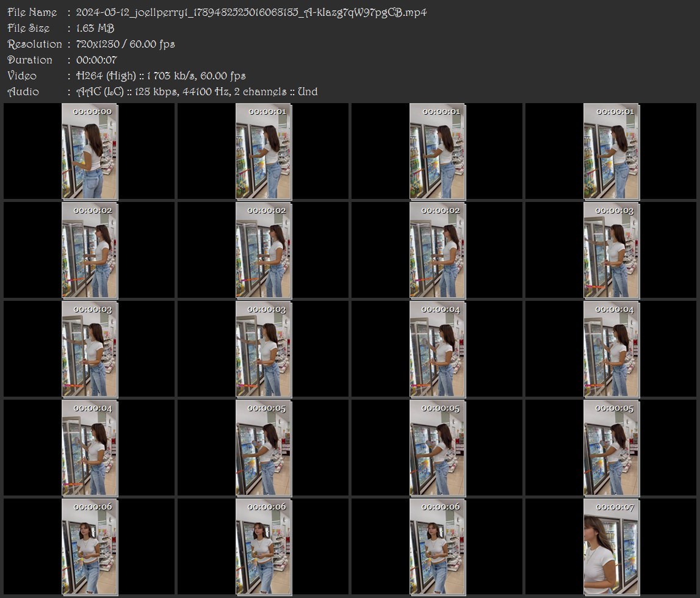The height and width of the screenshot is (598, 700).
Task: Select the '1.63 MB' file size value
Action: 95,28
